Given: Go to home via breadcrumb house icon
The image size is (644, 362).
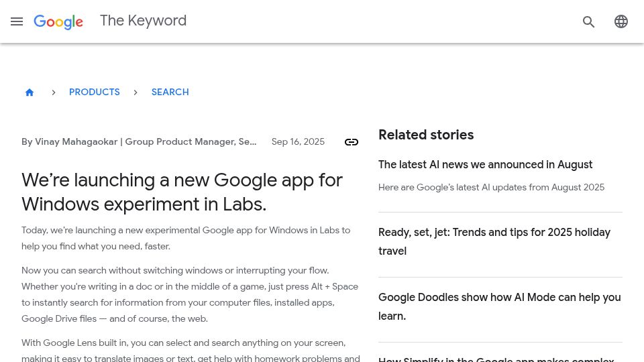Looking at the screenshot, I should click(29, 93).
